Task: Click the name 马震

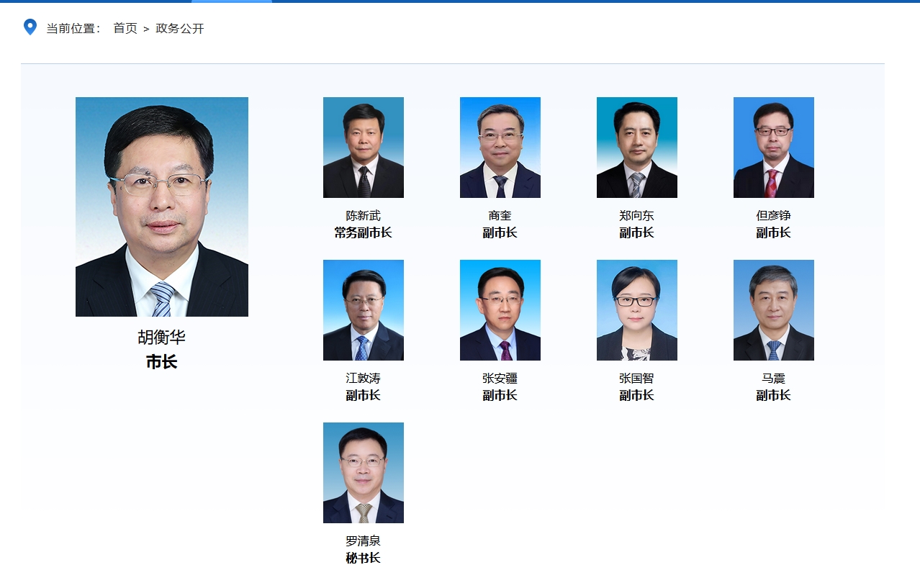Action: [774, 378]
